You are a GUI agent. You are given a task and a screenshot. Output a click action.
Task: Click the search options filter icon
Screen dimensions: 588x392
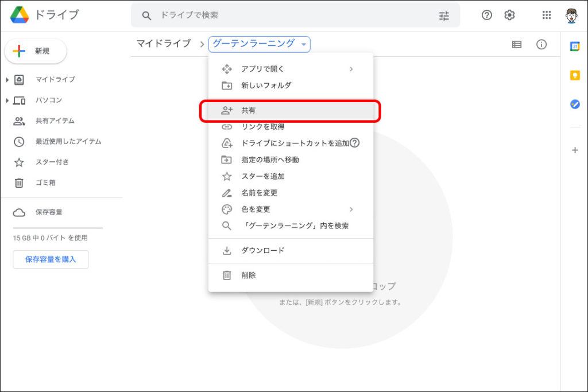(x=444, y=16)
